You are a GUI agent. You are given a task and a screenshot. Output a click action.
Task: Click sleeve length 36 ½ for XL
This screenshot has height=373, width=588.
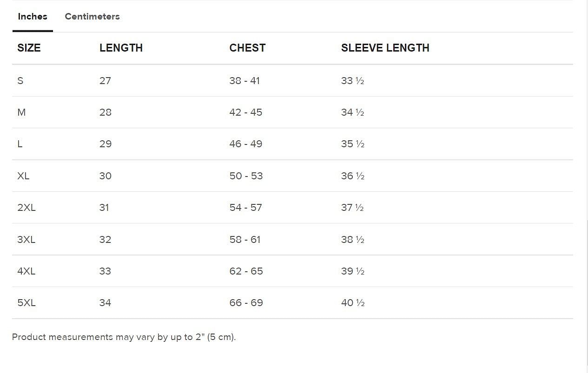[352, 176]
